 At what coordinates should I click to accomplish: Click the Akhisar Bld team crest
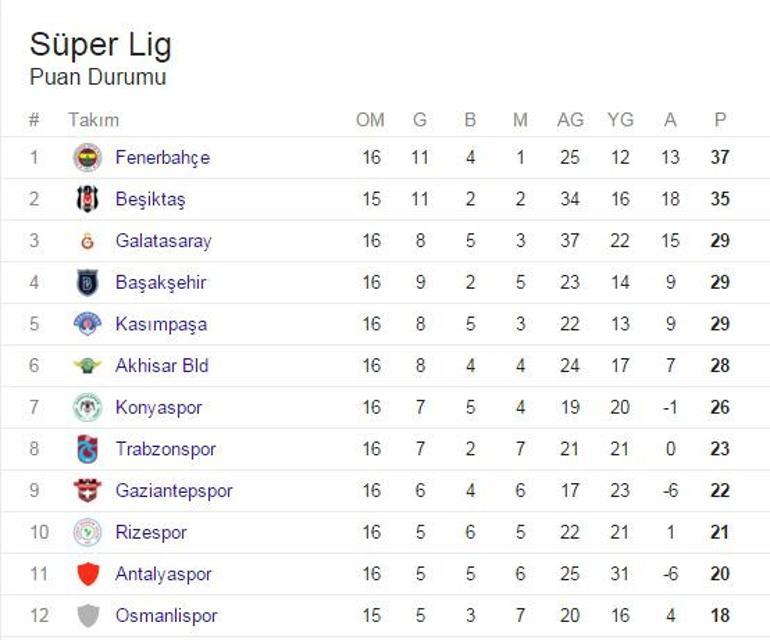pos(87,365)
